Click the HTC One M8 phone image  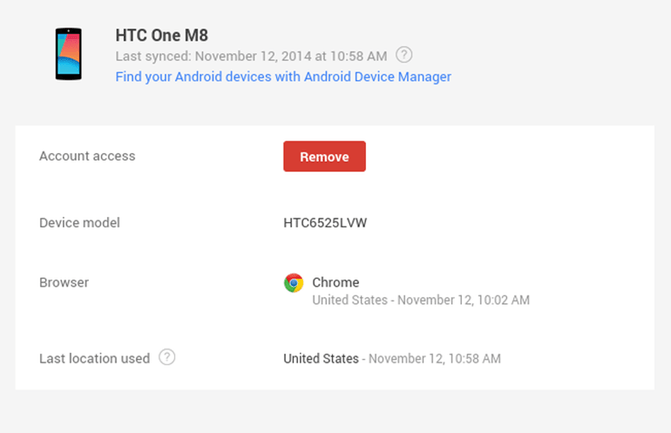tap(68, 54)
